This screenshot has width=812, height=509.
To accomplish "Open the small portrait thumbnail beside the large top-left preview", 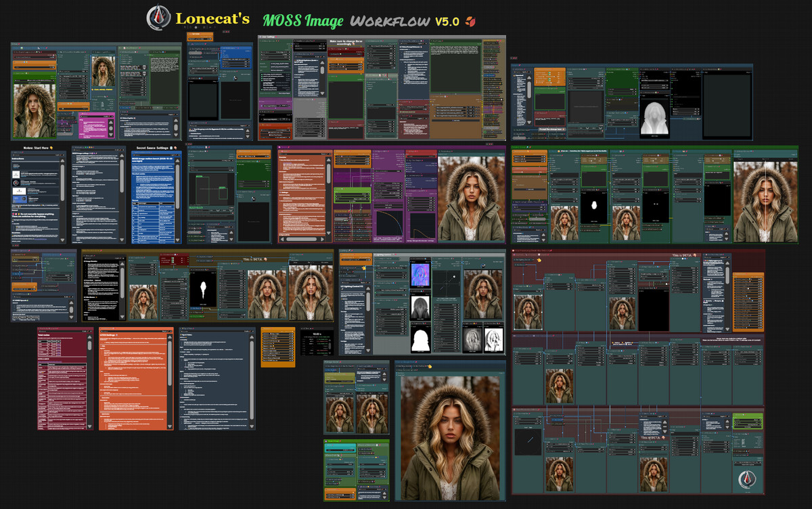I will pos(104,72).
